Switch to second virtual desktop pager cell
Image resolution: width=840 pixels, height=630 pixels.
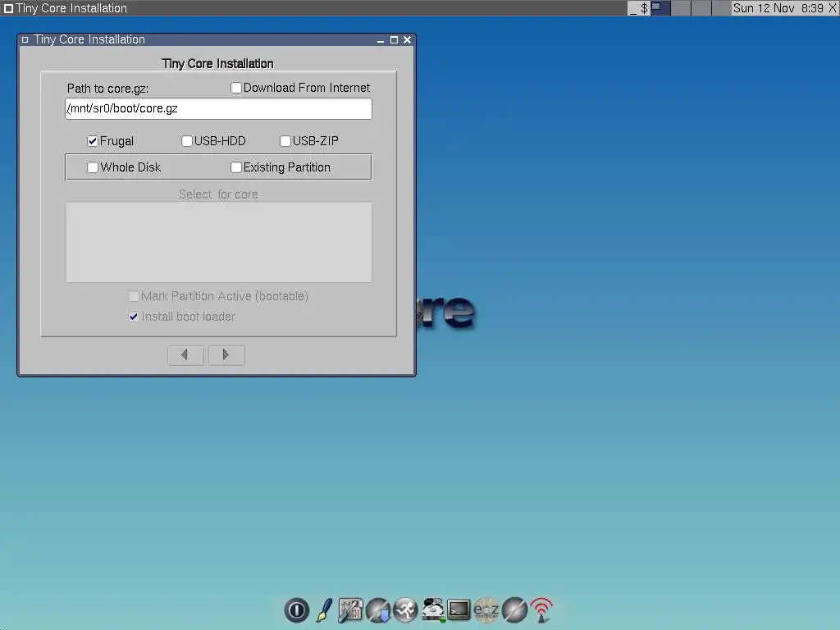[x=681, y=8]
